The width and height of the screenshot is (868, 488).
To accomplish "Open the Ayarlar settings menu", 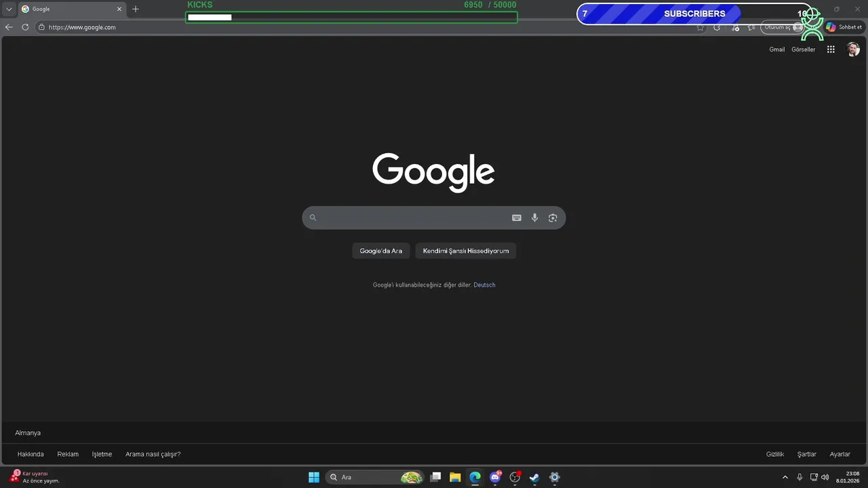I will click(840, 454).
